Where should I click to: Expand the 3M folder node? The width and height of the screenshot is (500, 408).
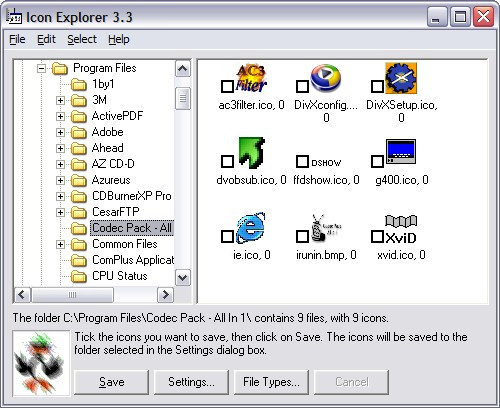click(x=60, y=100)
